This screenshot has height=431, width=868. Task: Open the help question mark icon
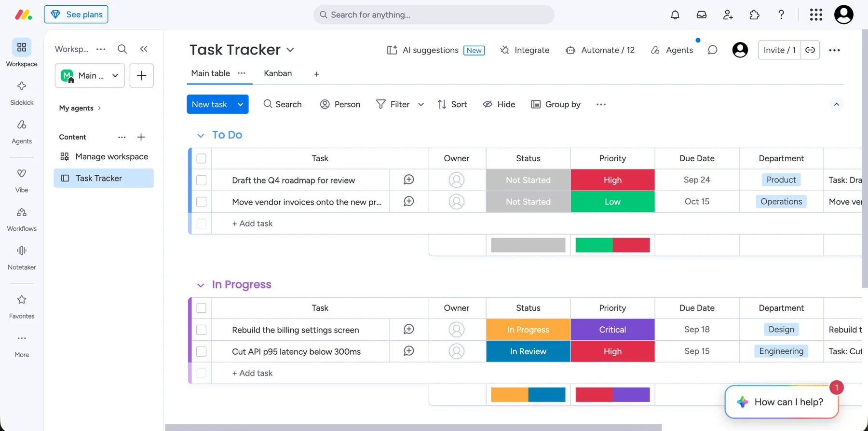[x=781, y=14]
